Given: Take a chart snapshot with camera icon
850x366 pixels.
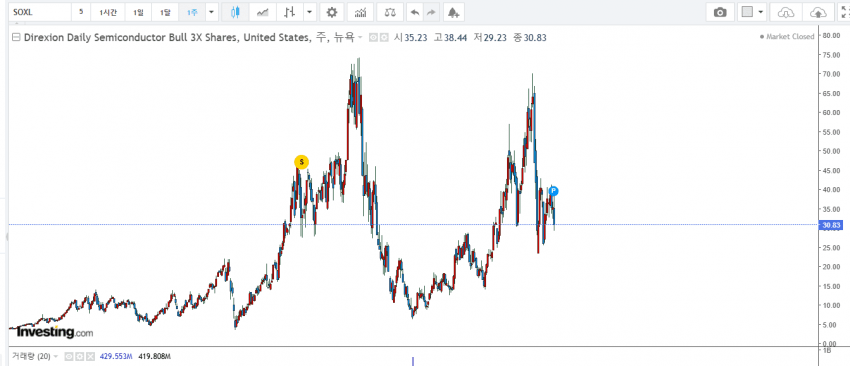Looking at the screenshot, I should 720,12.
